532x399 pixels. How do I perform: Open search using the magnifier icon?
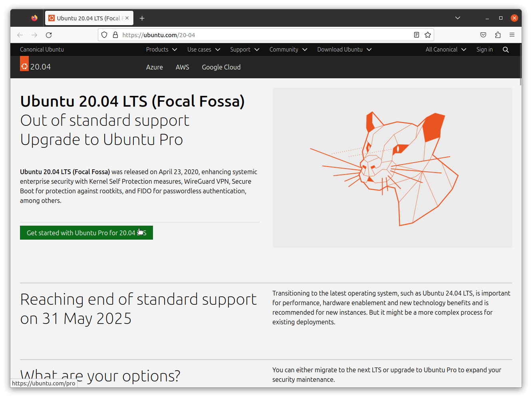coord(506,50)
